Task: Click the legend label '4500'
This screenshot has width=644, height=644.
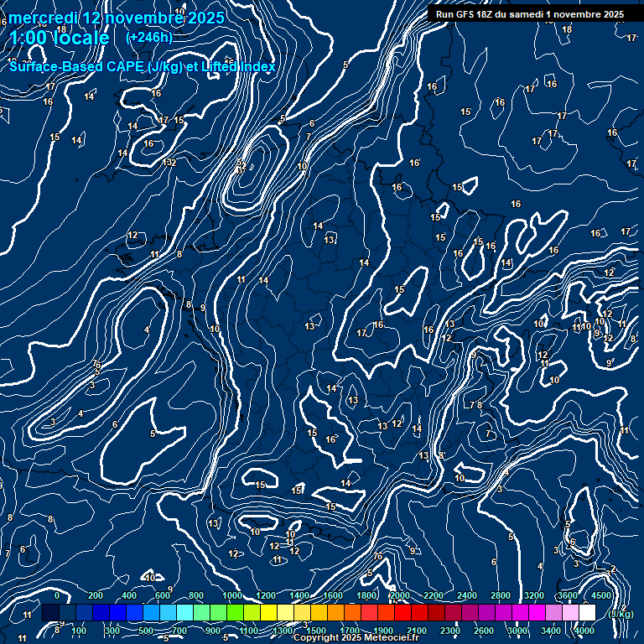Action: point(601,595)
